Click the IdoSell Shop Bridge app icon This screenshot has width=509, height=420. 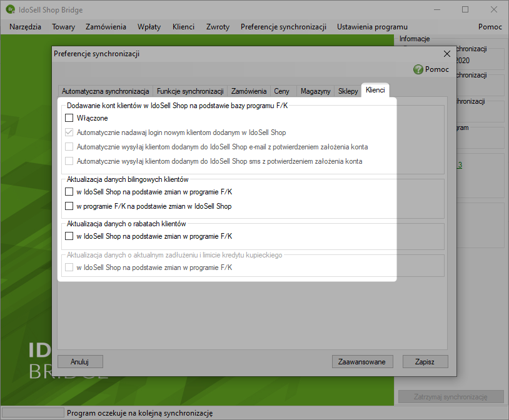11,9
